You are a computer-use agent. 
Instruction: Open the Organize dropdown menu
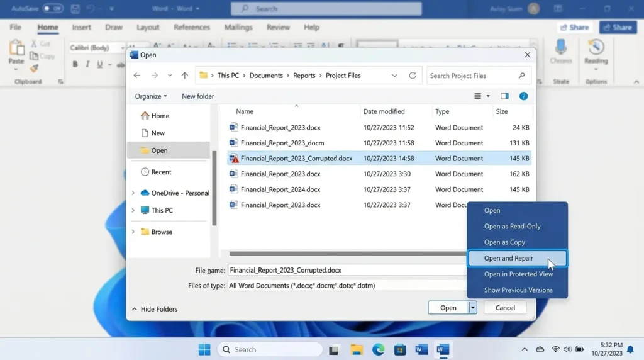tap(151, 96)
